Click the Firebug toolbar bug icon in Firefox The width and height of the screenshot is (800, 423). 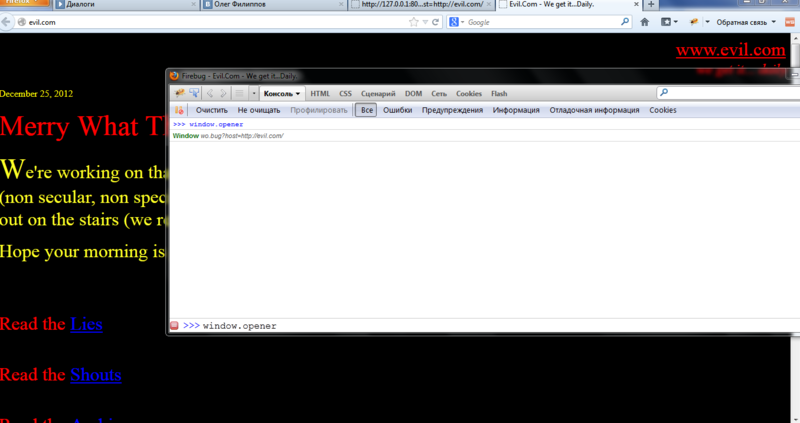coord(694,22)
